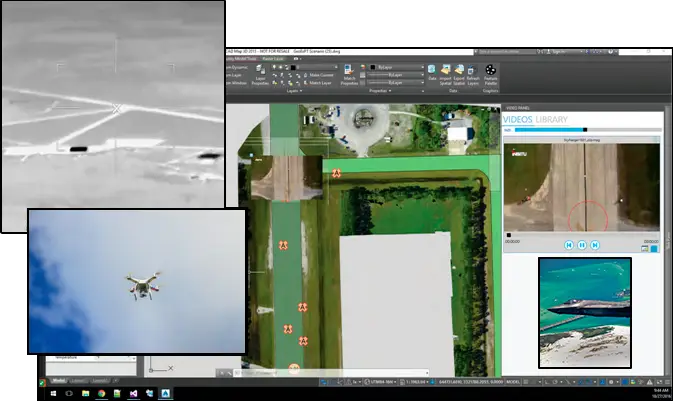This screenshot has height=401, width=673.
Task: Click the runway video preview
Action: pyautogui.click(x=582, y=187)
